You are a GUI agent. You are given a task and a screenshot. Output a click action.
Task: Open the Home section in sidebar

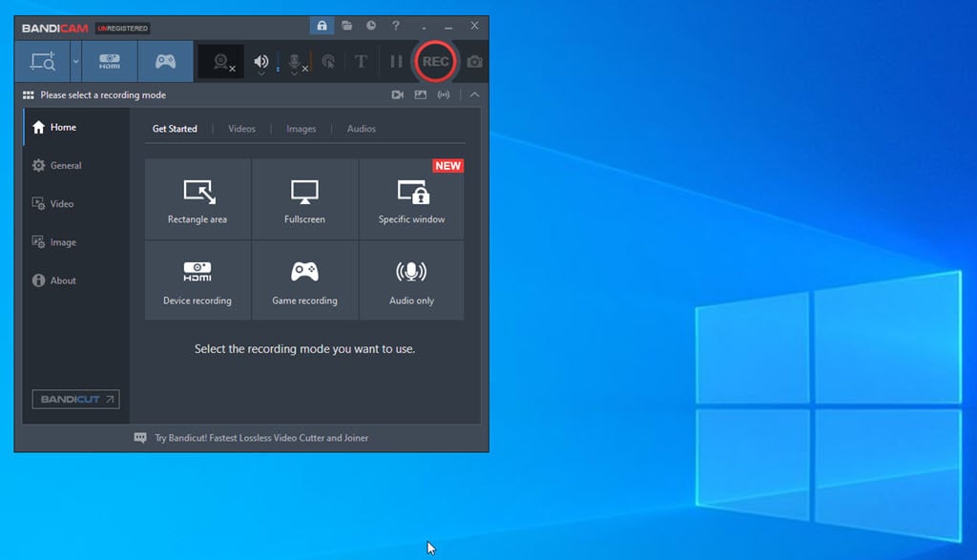(76, 127)
